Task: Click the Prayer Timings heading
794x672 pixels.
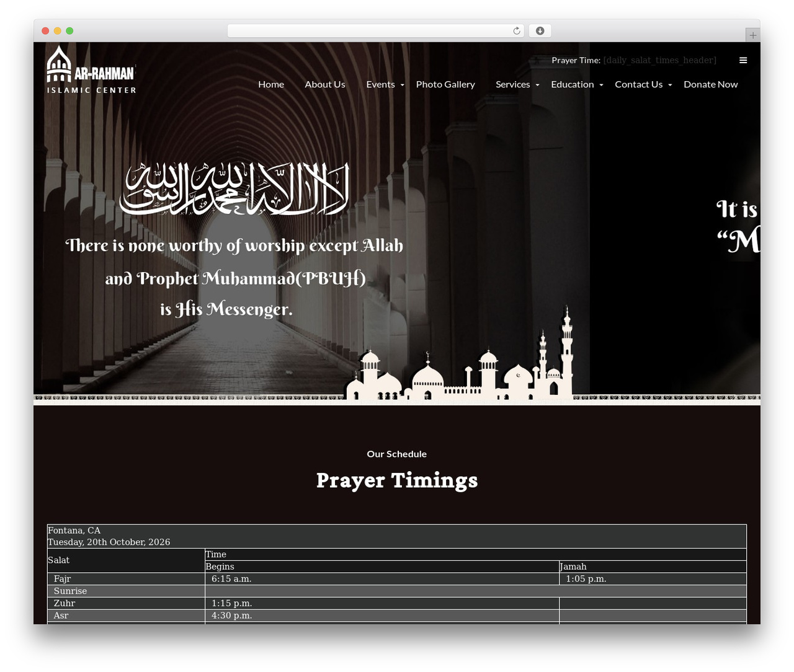Action: 397,480
